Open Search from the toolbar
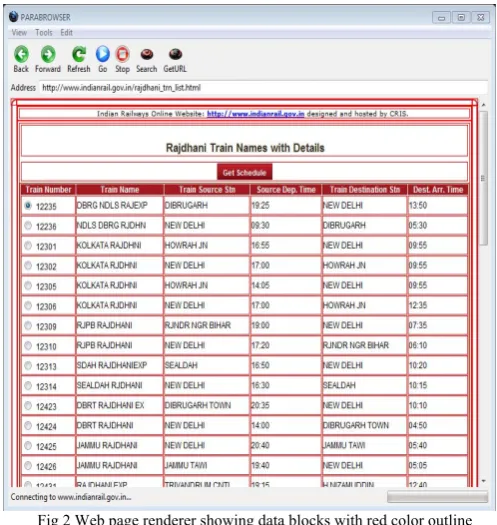The height and width of the screenshot is (525, 497). click(x=147, y=54)
